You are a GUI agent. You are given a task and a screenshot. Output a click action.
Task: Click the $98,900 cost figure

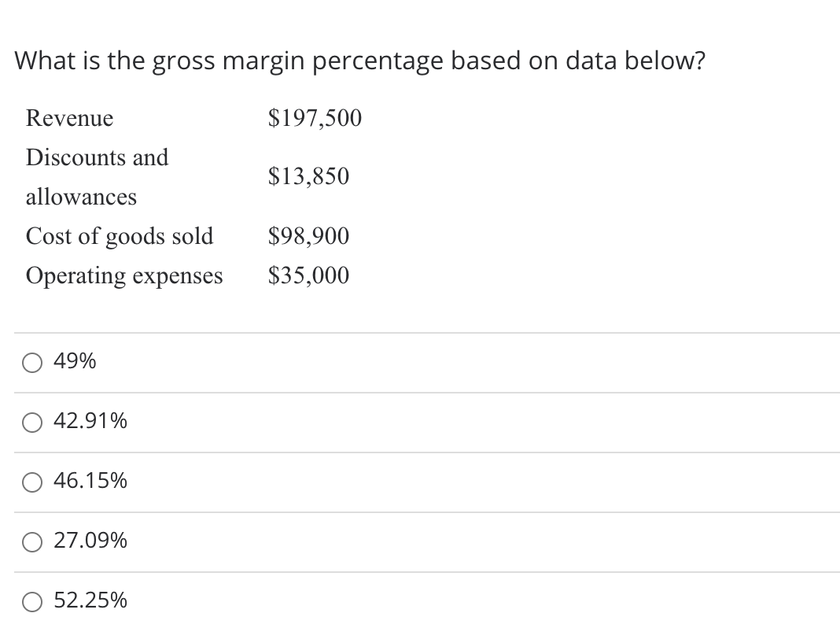click(x=308, y=236)
